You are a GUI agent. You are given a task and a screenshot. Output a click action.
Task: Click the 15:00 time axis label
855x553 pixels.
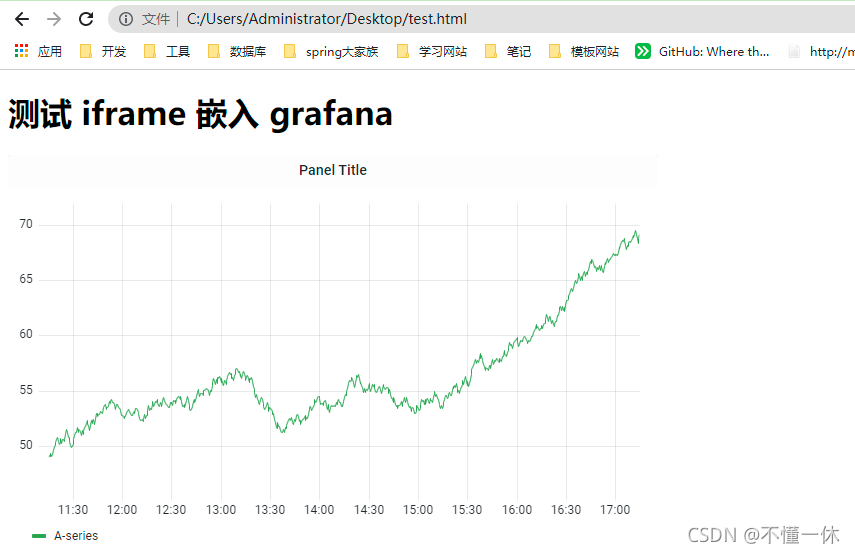click(x=418, y=510)
